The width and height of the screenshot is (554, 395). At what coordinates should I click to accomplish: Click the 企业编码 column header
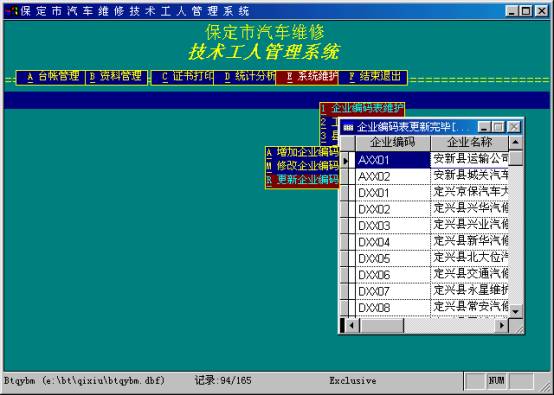point(393,143)
